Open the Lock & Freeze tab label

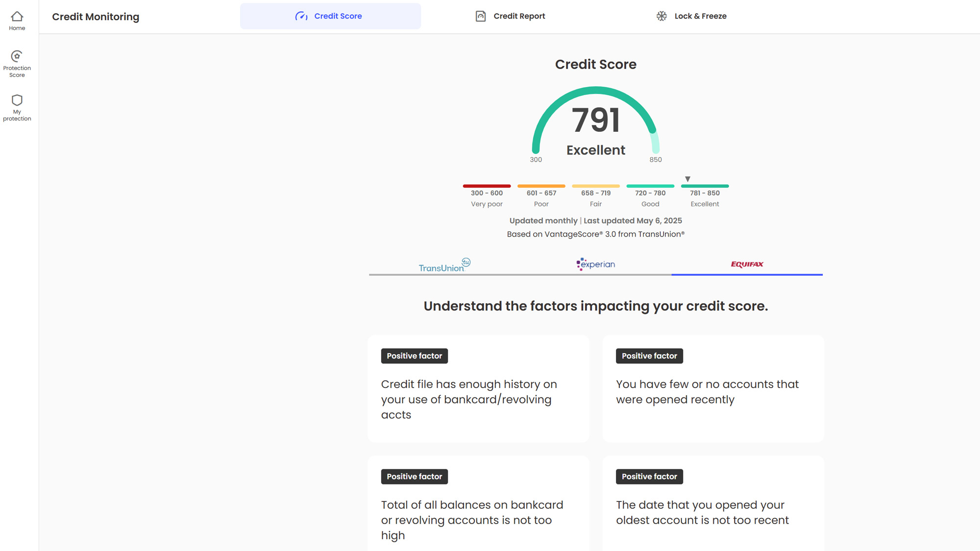(x=700, y=16)
